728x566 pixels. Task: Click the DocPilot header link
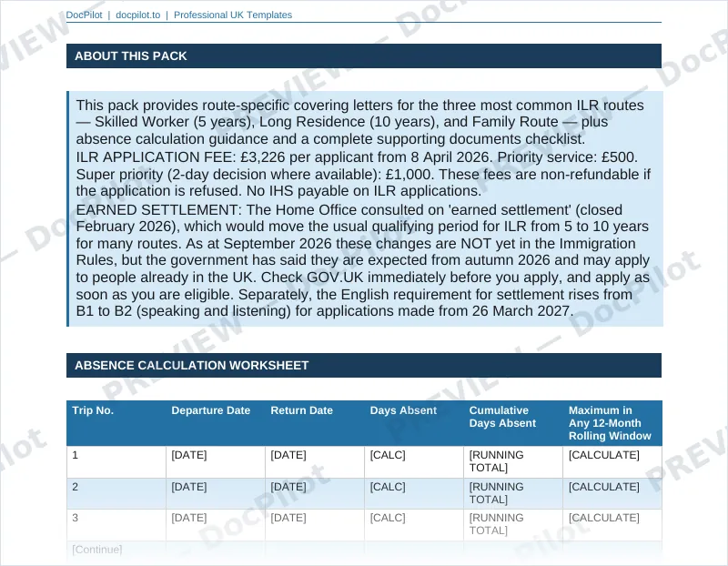click(x=84, y=15)
